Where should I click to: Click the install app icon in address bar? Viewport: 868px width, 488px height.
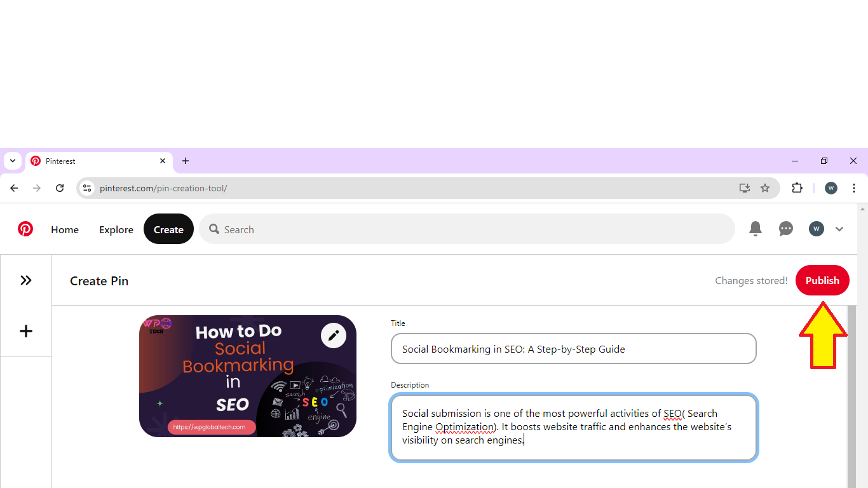[x=745, y=188]
